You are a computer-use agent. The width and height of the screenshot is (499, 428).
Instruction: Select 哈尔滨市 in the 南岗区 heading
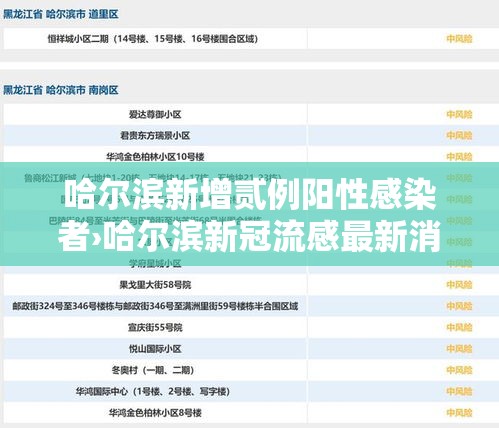[66, 90]
